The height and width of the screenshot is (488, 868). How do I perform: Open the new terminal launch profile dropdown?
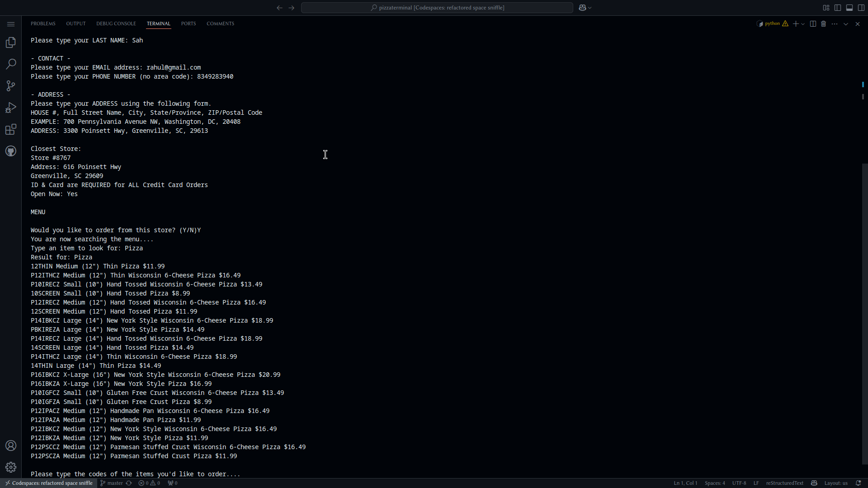803,24
